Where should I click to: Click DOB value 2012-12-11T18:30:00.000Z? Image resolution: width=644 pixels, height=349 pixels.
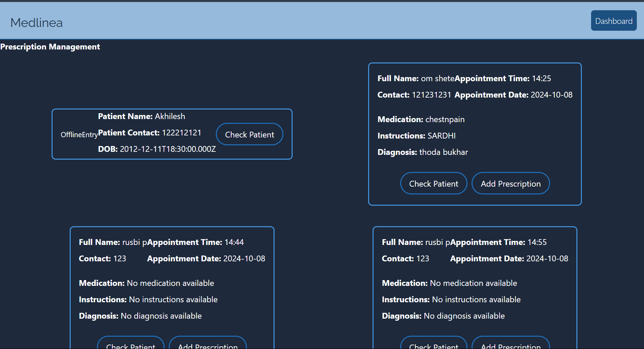(x=168, y=149)
